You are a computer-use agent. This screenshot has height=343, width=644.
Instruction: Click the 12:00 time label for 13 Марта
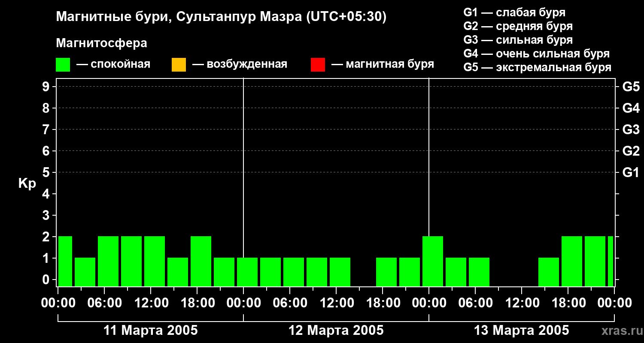522,303
